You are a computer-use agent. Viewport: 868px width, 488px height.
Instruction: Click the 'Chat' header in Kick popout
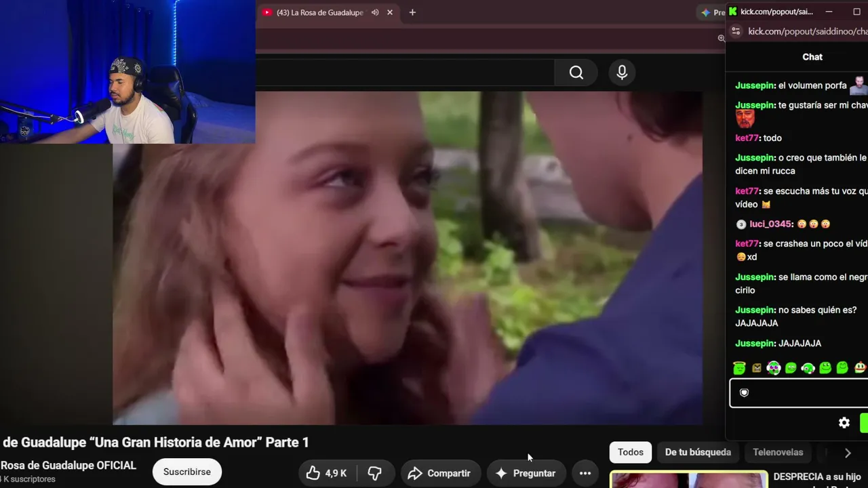pos(812,57)
